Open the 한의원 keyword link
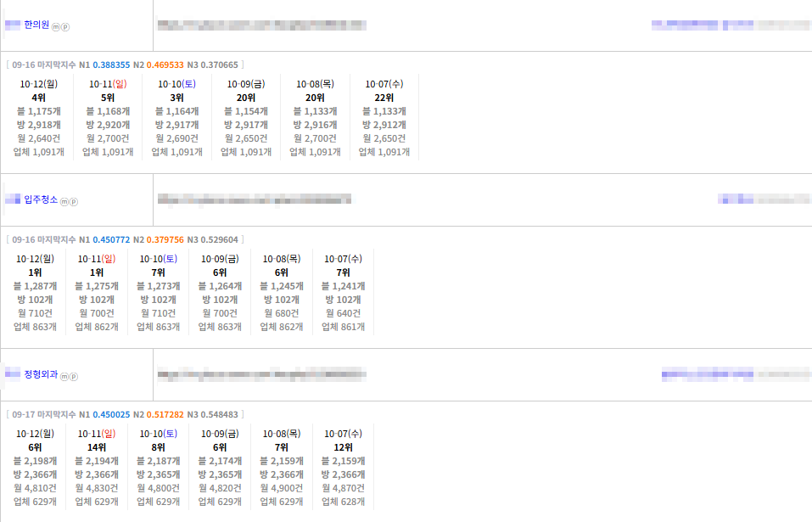This screenshot has height=522, width=812. click(36, 25)
